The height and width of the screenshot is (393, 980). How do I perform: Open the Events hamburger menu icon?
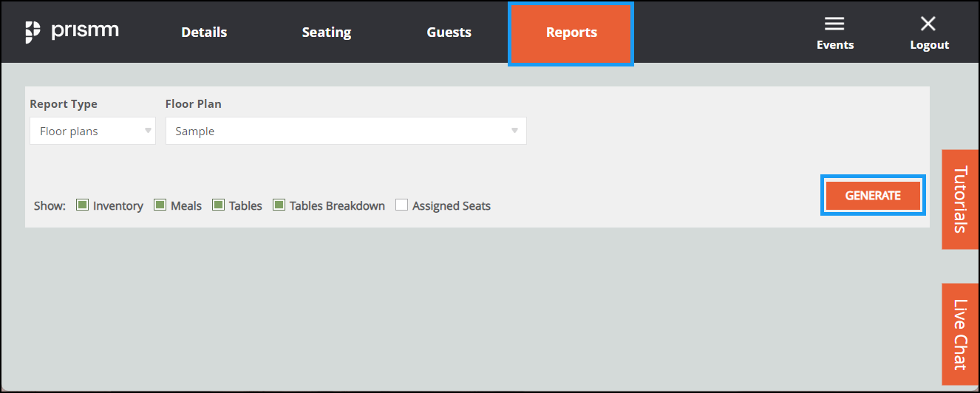(x=834, y=24)
